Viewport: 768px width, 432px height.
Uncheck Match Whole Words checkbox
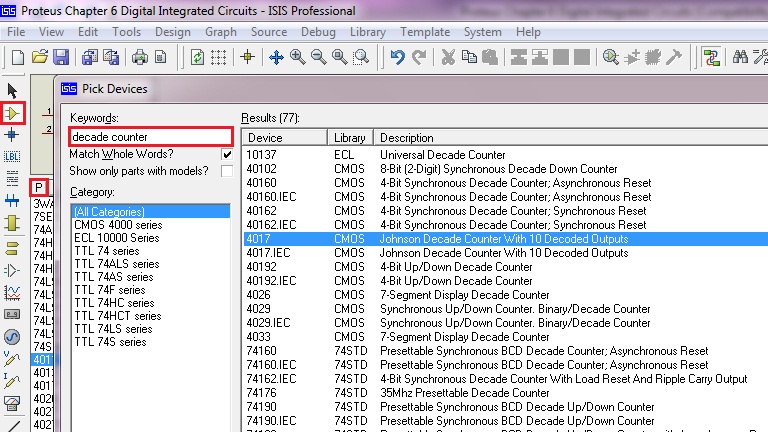click(227, 155)
